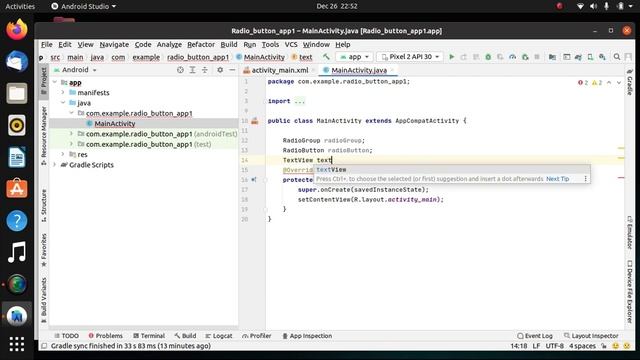The height and width of the screenshot is (360, 640).
Task: Click the class gutter icon on line 10
Action: [255, 121]
